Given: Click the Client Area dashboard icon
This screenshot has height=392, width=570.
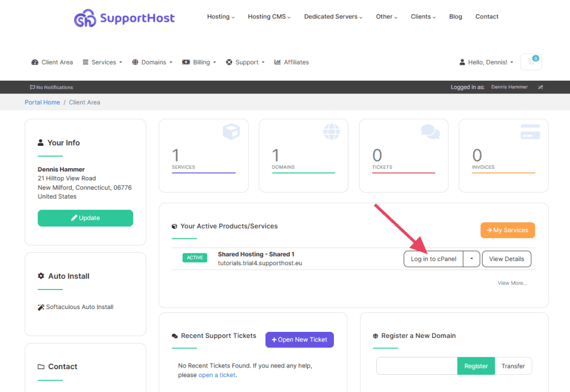Looking at the screenshot, I should coord(35,62).
